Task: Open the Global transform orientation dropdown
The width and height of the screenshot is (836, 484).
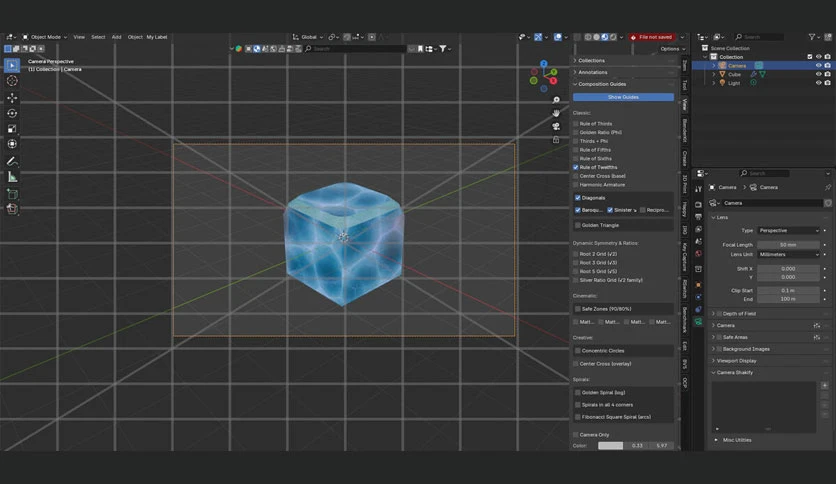Action: [308, 37]
